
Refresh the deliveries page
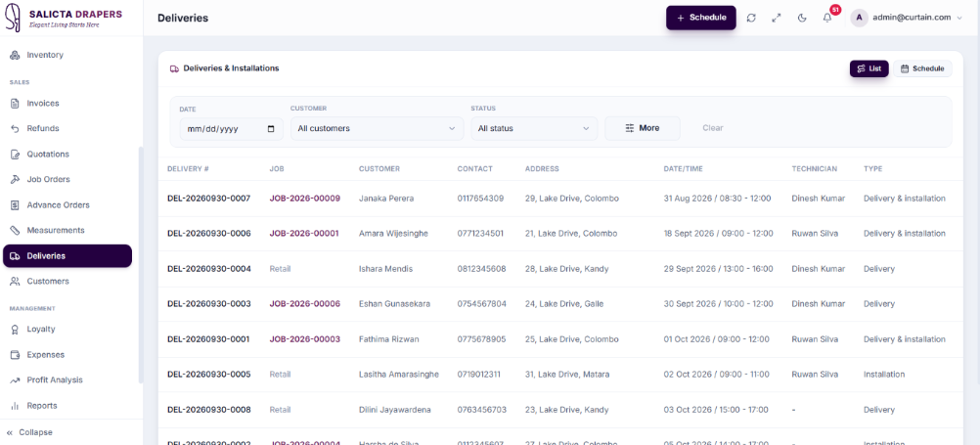click(x=751, y=19)
